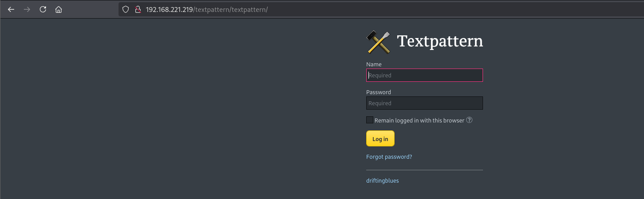
Task: Click the 'Remain logged in with this browser' label
Action: coord(419,120)
